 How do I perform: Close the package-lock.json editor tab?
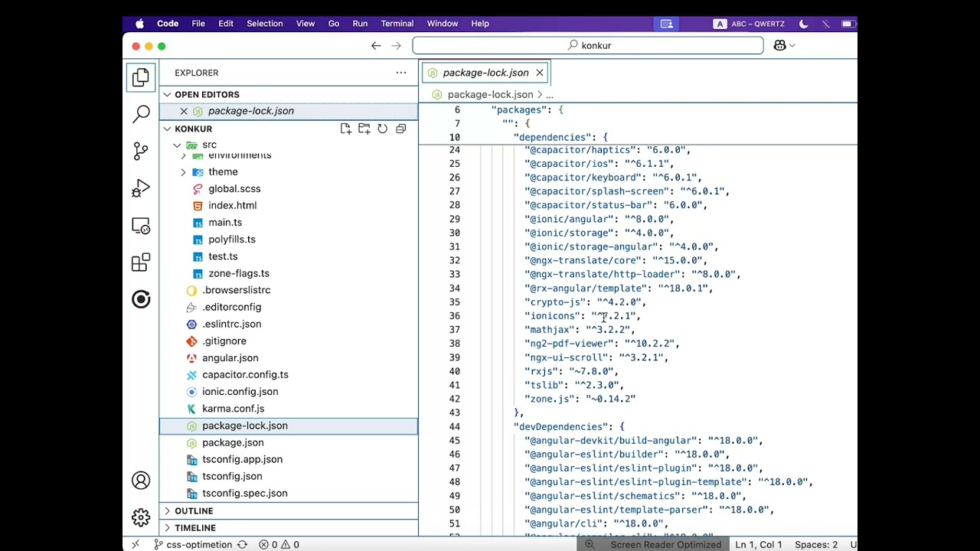(x=540, y=73)
